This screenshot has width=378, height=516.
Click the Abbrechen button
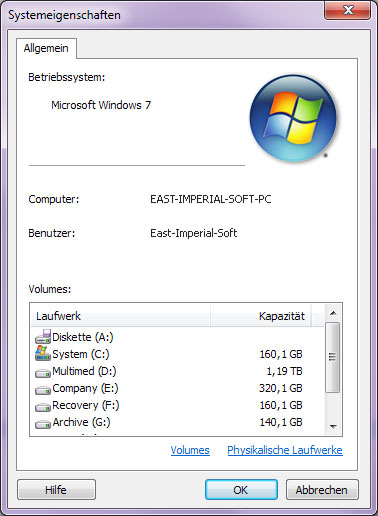[x=322, y=490]
